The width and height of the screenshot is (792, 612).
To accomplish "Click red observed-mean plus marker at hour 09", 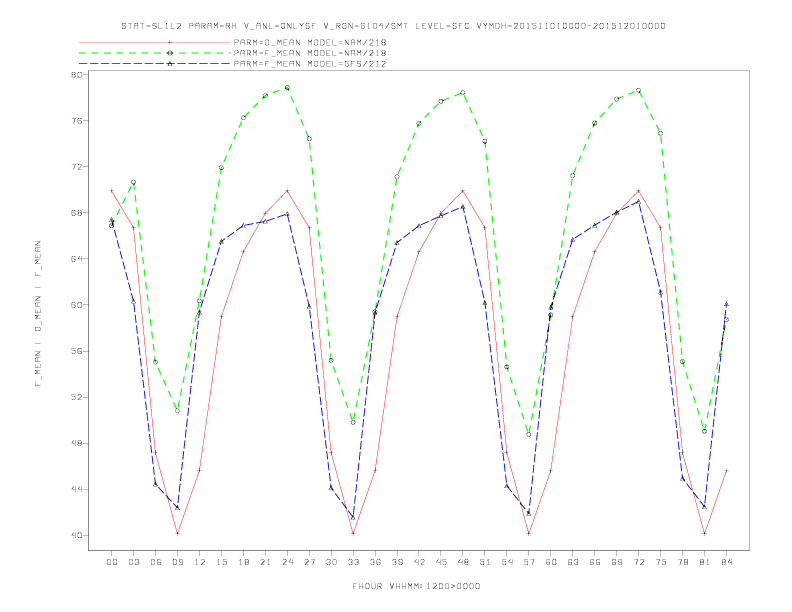I will click(x=177, y=533).
